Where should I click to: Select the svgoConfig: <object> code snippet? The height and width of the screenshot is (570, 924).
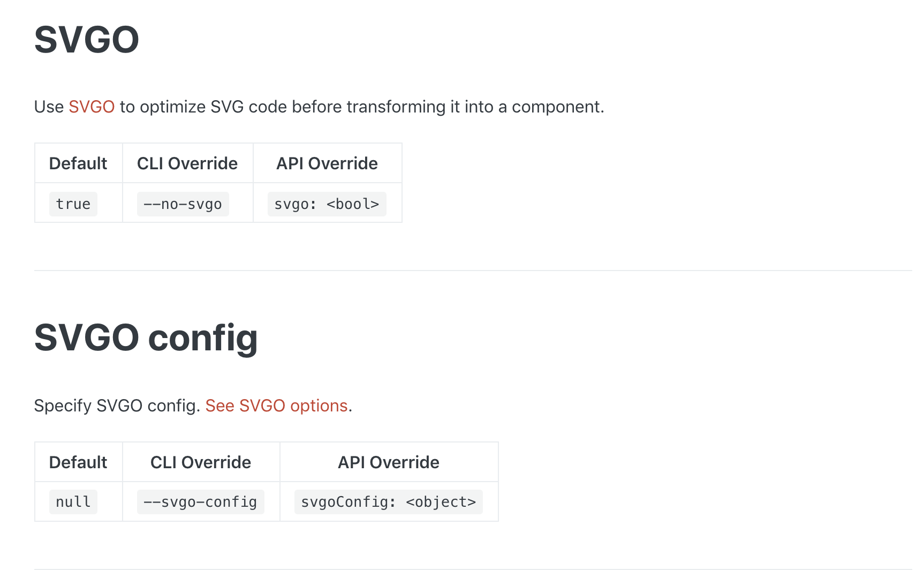tap(389, 502)
